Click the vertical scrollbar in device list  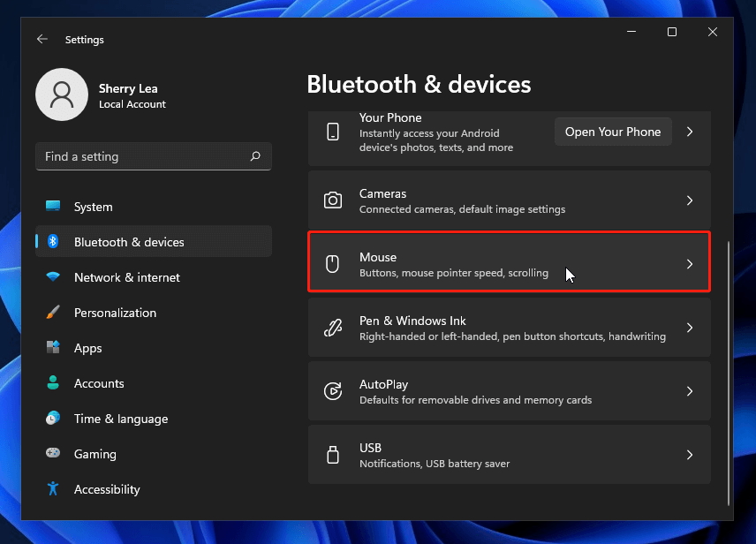point(728,373)
